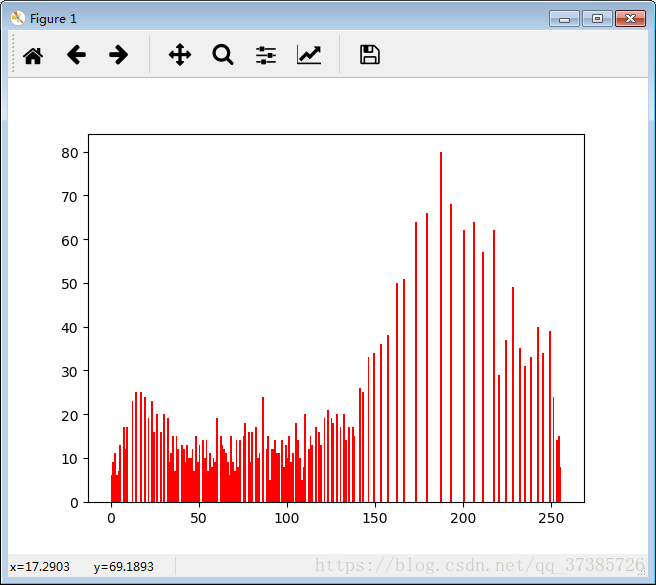Save the figure with floppy disk icon

[x=370, y=55]
